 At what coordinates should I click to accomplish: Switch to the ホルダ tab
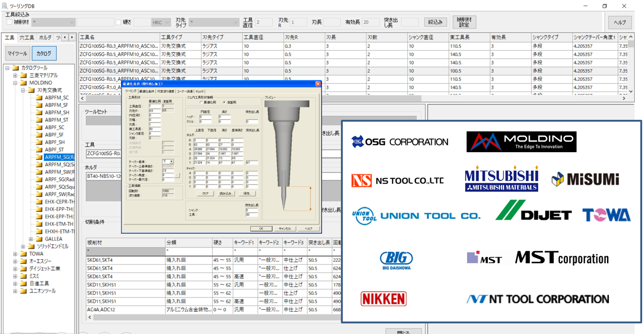coord(45,37)
